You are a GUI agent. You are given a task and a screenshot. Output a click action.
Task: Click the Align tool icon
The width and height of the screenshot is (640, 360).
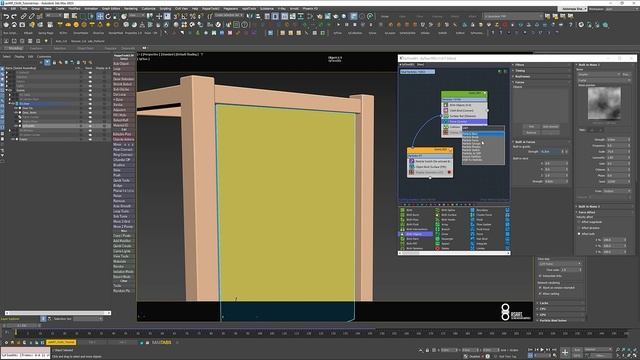pyautogui.click(x=258, y=16)
